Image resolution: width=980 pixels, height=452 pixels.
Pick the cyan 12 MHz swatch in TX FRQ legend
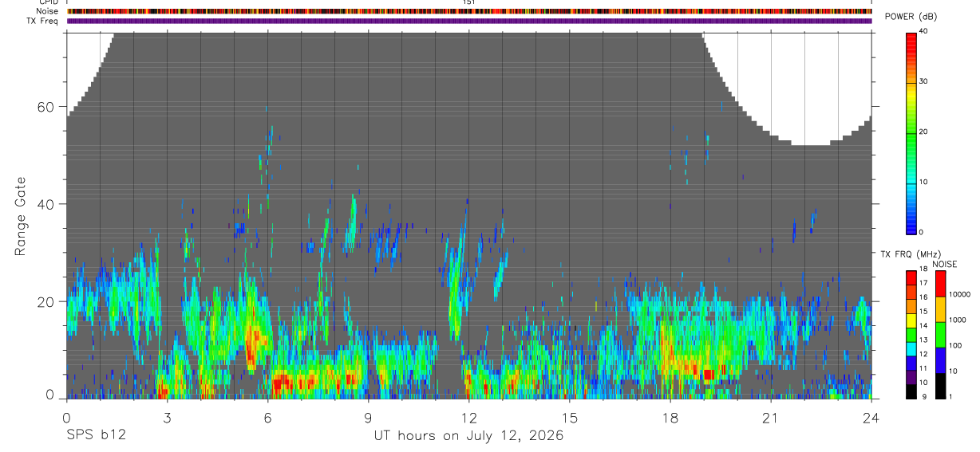(911, 351)
